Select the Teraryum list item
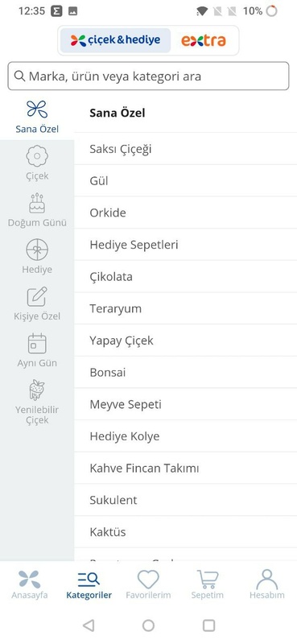The image size is (297, 644). tap(185, 308)
